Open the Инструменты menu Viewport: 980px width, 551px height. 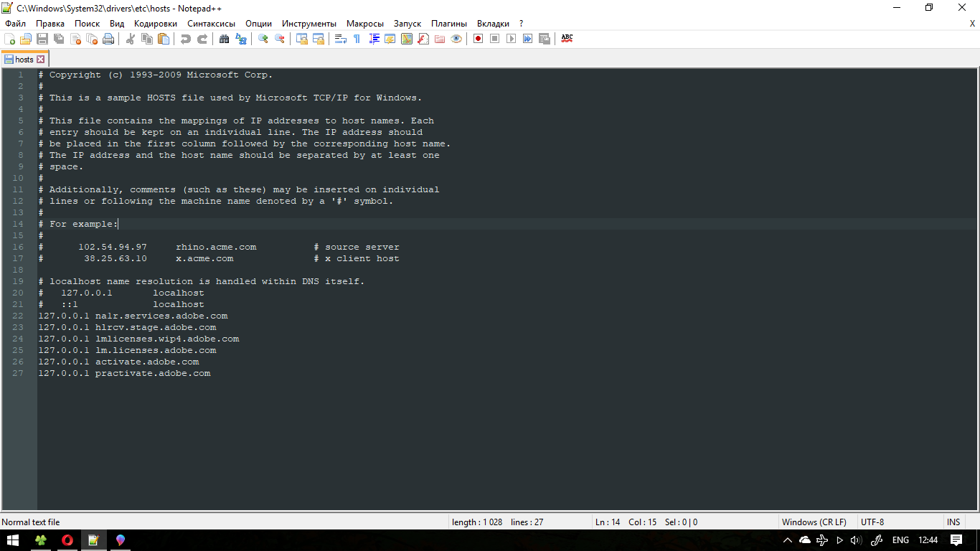(309, 24)
